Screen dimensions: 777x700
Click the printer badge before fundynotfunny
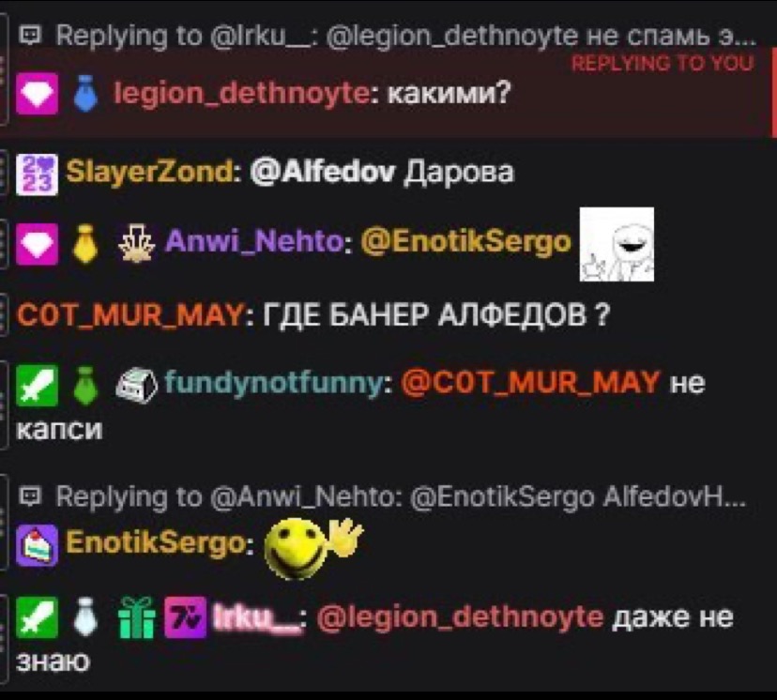pyautogui.click(x=136, y=386)
